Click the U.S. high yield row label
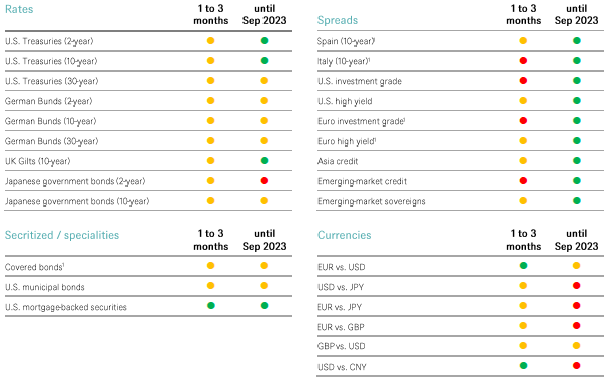Screen dimensions: 613x385 345,101
